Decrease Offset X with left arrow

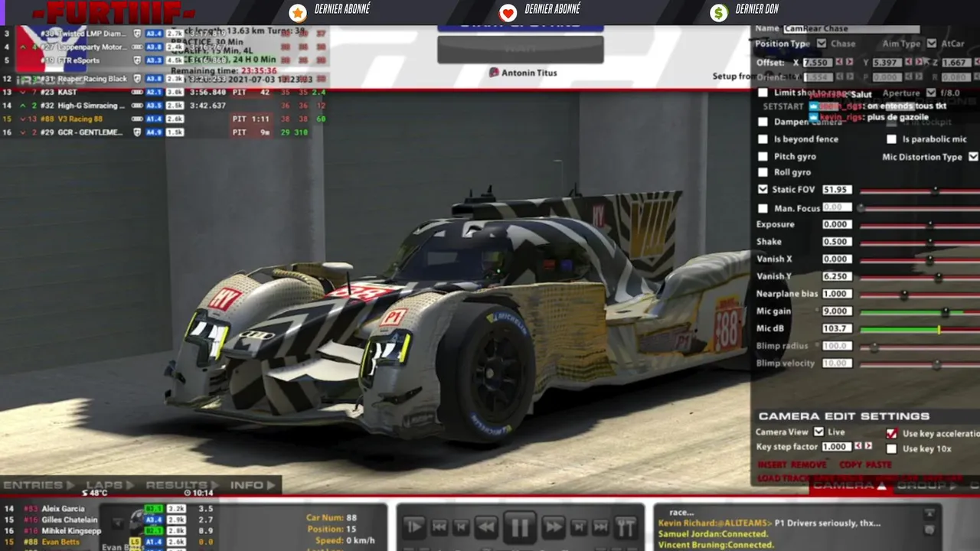839,62
